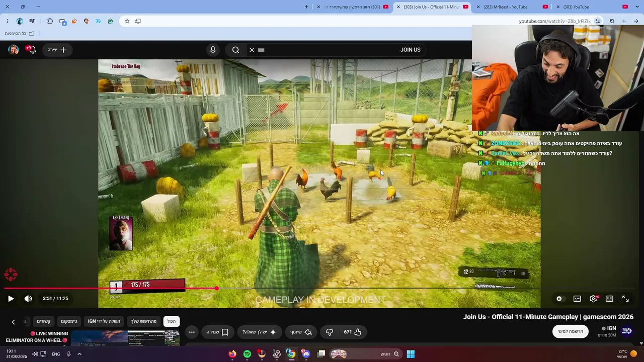644x362 pixels.
Task: Open the ENG language input switcher
Action: click(x=56, y=354)
